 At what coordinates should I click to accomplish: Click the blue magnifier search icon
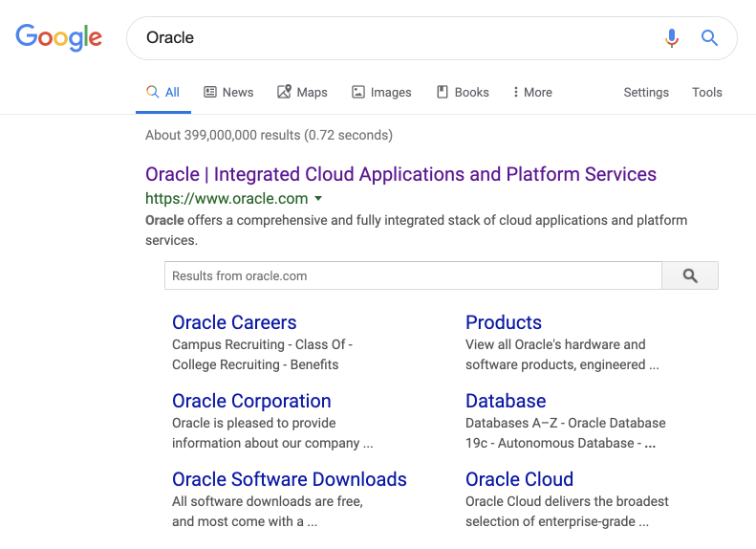pos(709,38)
